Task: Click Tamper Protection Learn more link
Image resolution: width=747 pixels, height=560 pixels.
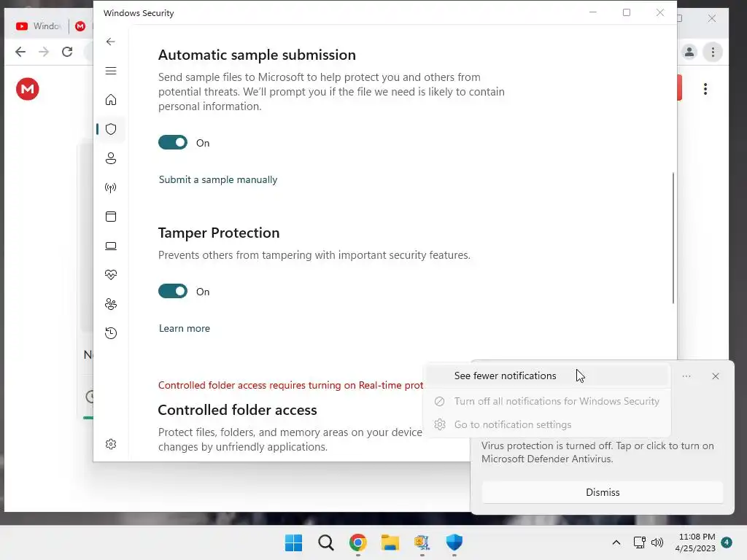Action: pyautogui.click(x=185, y=328)
